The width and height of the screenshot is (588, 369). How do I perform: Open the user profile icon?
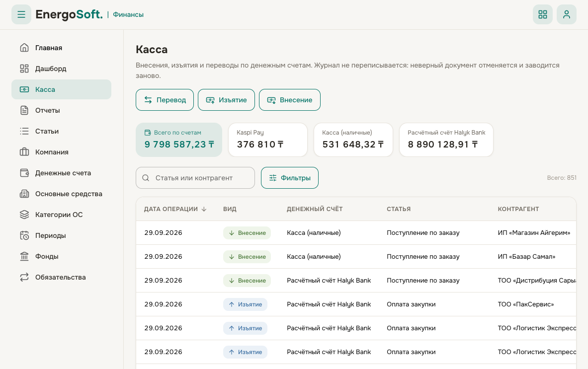pos(566,14)
